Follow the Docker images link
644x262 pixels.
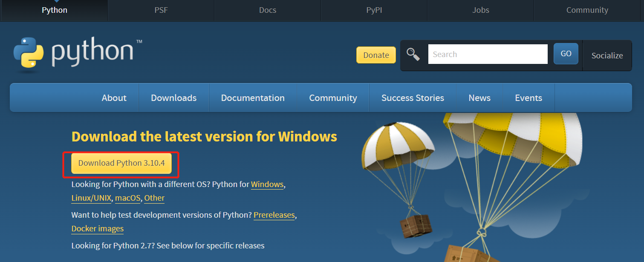98,229
